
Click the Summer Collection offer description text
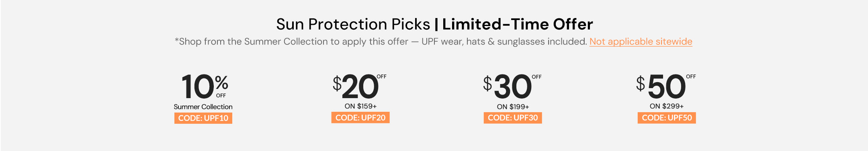pyautogui.click(x=381, y=42)
